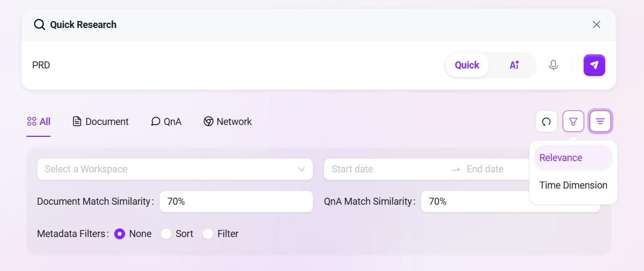Open the sort order icon button
Image resolution: width=644 pixels, height=271 pixels.
click(600, 121)
